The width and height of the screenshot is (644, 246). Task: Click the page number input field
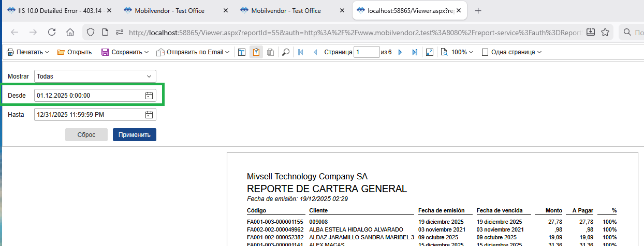tap(366, 52)
